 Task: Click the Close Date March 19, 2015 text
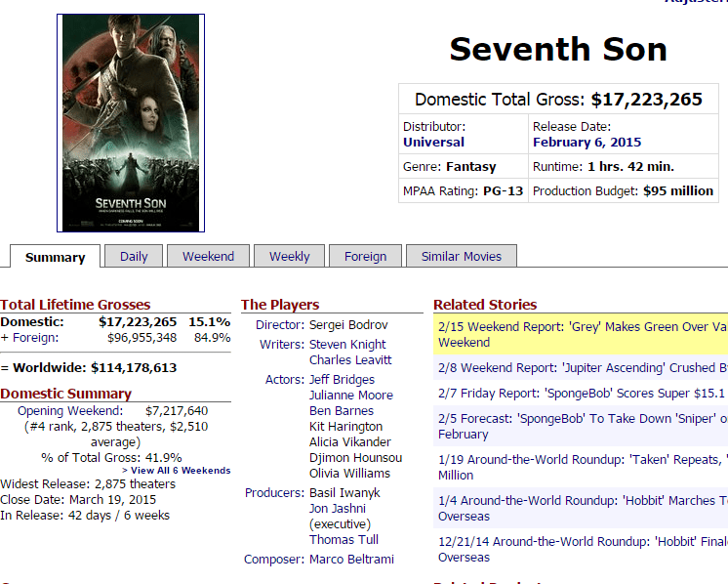point(78,500)
